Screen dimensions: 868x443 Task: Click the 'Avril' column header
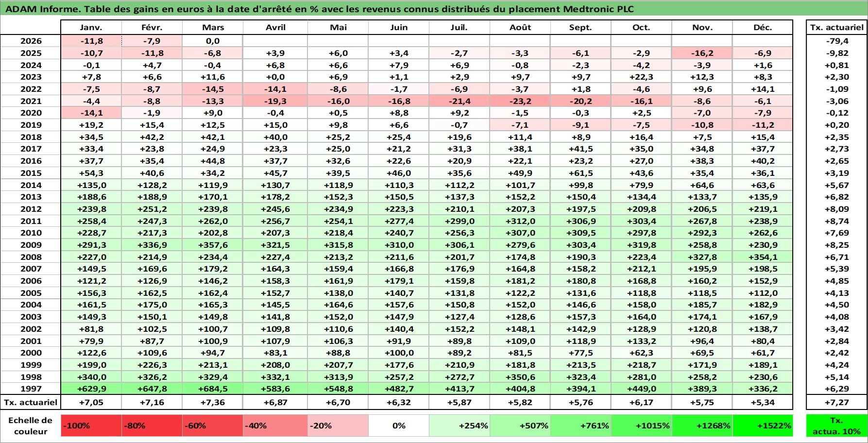pos(275,28)
